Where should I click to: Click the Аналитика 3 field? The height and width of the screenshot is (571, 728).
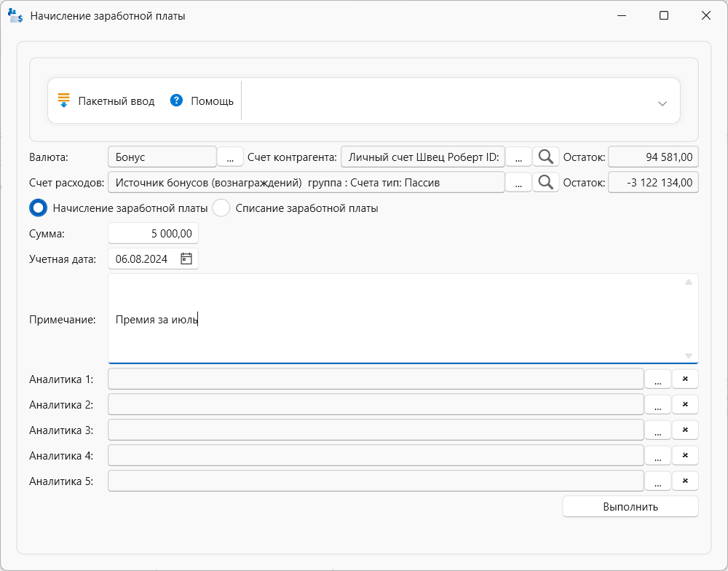click(376, 430)
